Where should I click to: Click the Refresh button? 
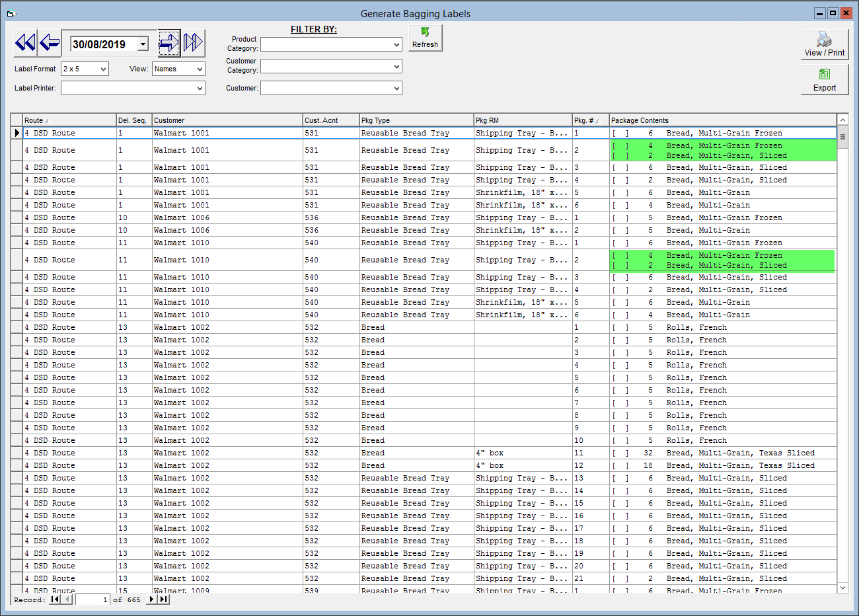[x=425, y=38]
